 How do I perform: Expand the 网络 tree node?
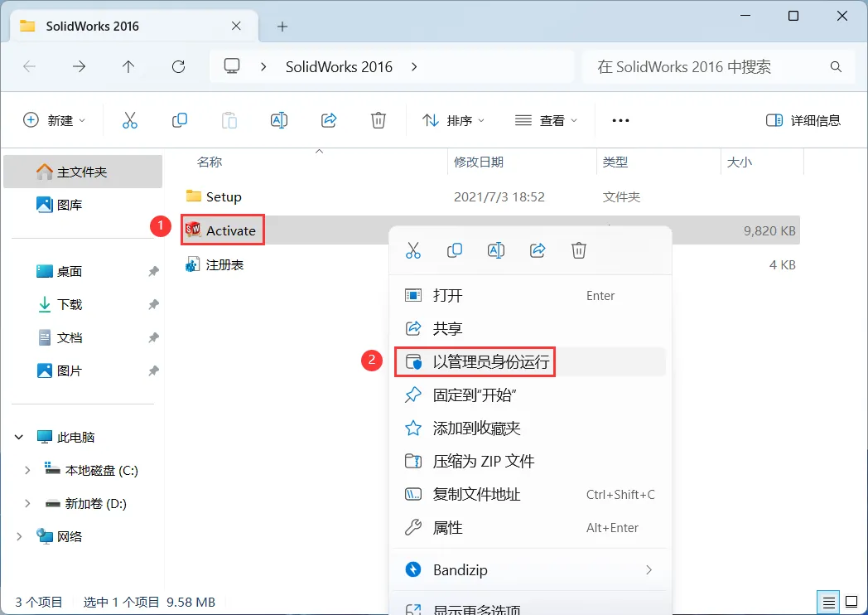tap(19, 536)
